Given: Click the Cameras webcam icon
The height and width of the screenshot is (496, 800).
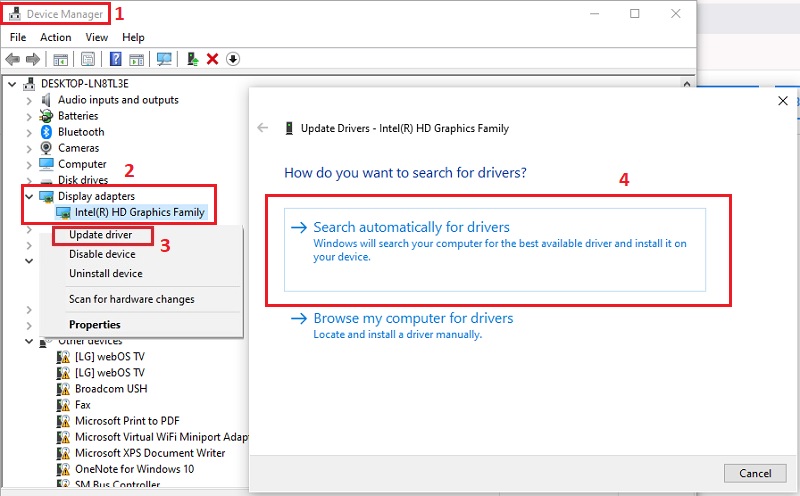Looking at the screenshot, I should tap(46, 148).
